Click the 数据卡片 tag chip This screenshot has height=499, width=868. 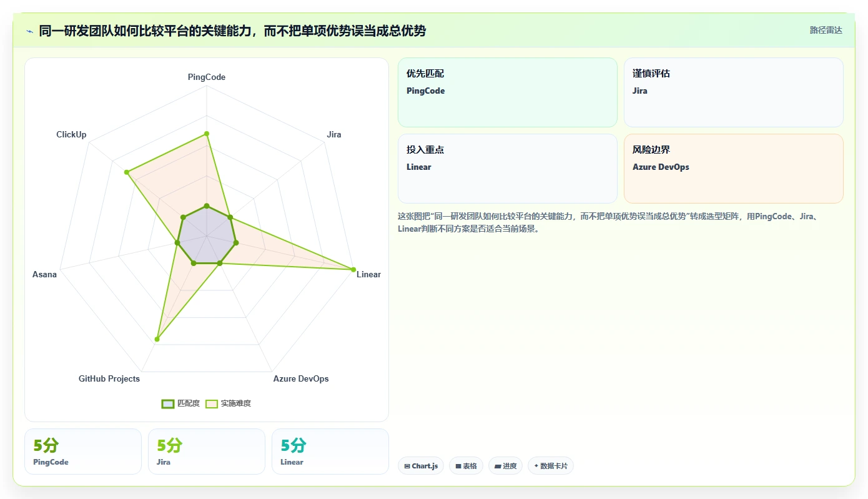pyautogui.click(x=551, y=466)
